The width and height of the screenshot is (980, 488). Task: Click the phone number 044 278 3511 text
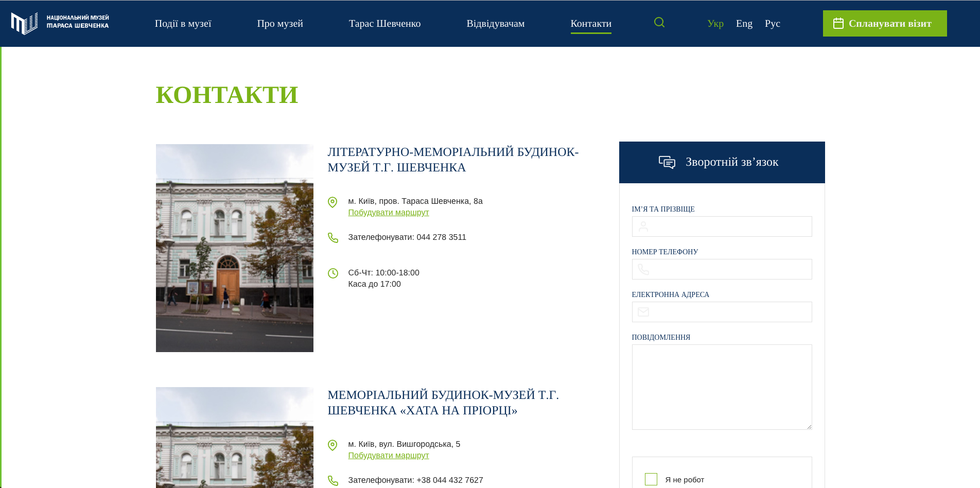442,237
